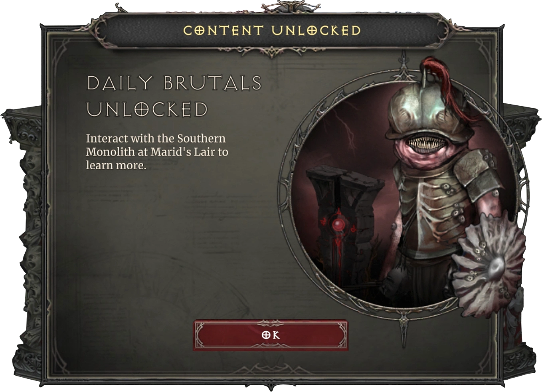
Task: Click the word Unlocked in the heading
Action: 147,109
